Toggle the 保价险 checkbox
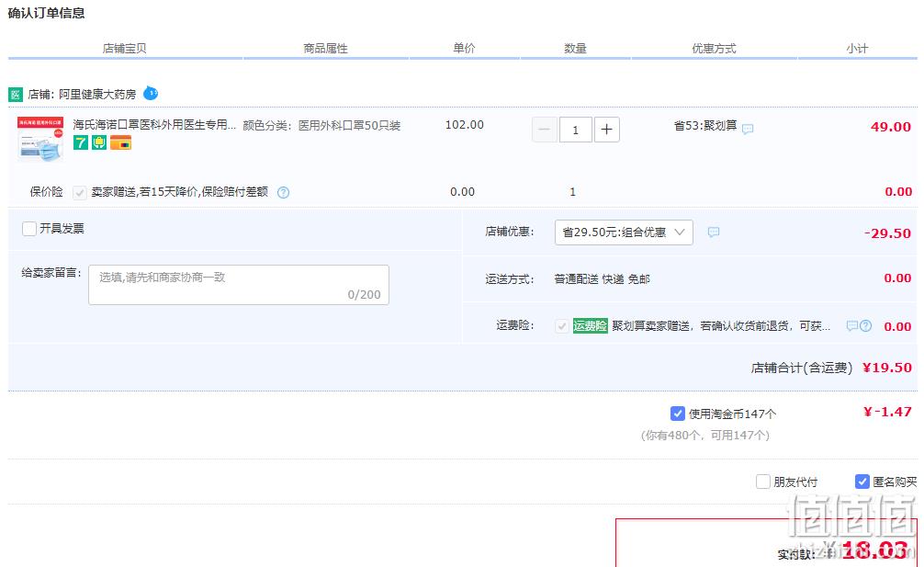Image resolution: width=924 pixels, height=567 pixels. point(80,192)
